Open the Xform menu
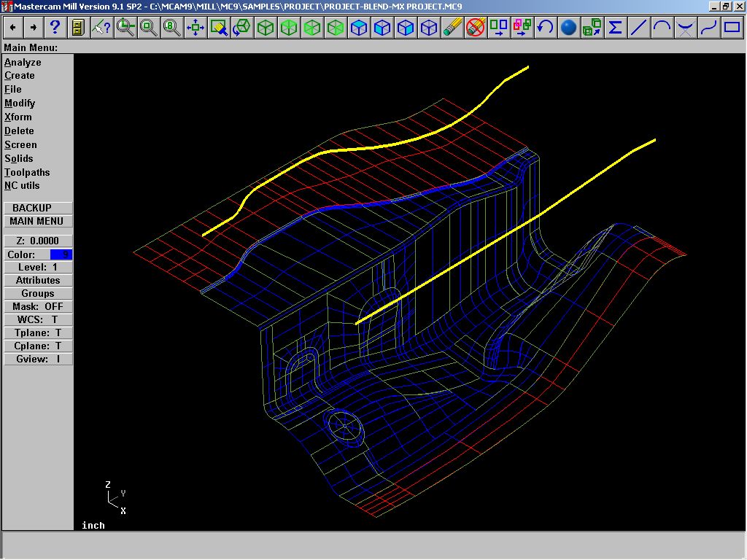 (x=18, y=117)
